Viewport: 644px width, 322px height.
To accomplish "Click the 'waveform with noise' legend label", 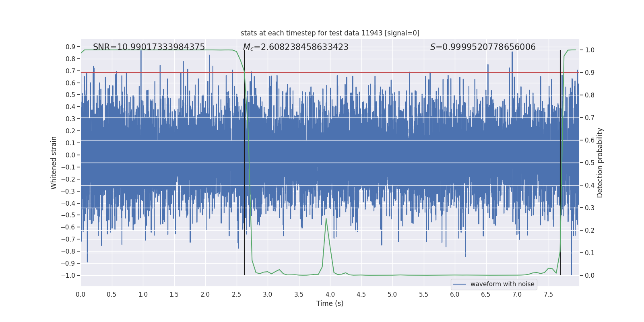I will tap(502, 284).
